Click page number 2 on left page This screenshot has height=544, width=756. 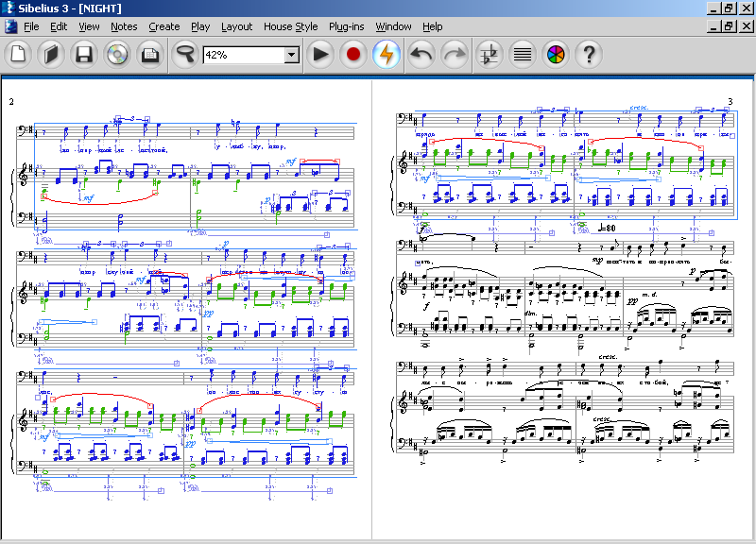11,102
